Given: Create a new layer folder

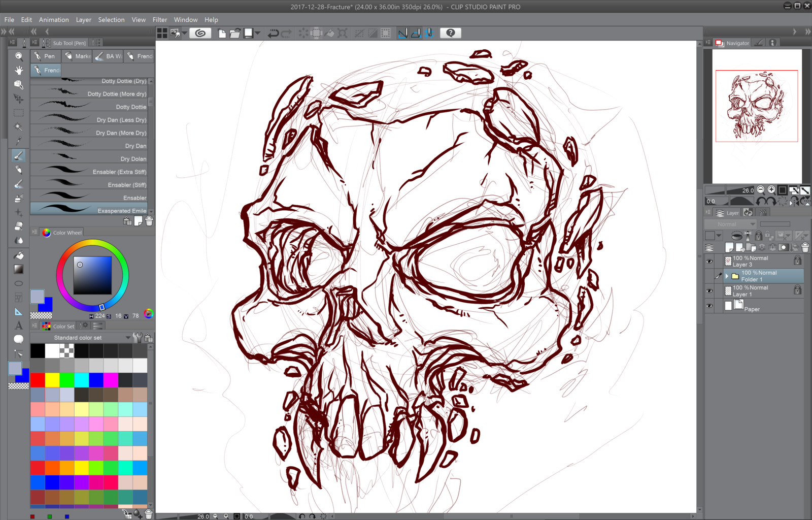Looking at the screenshot, I should coord(751,247).
